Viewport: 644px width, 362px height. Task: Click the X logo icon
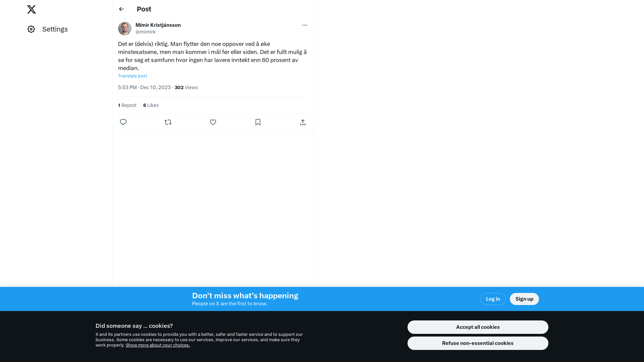click(32, 9)
